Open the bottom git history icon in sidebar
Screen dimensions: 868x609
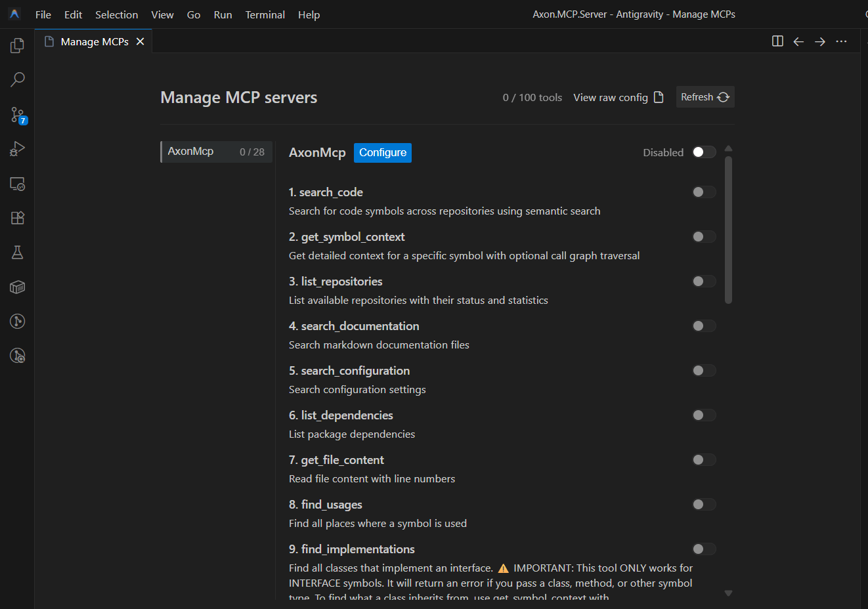click(x=17, y=356)
